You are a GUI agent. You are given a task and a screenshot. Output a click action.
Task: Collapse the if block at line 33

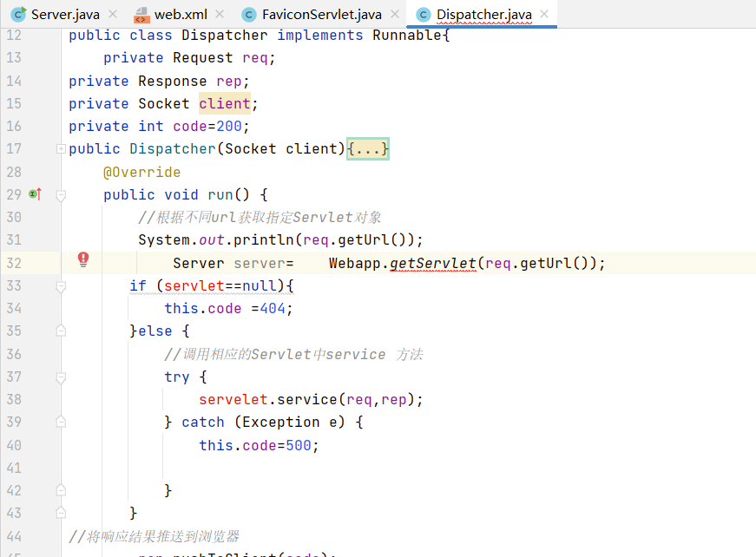point(61,286)
